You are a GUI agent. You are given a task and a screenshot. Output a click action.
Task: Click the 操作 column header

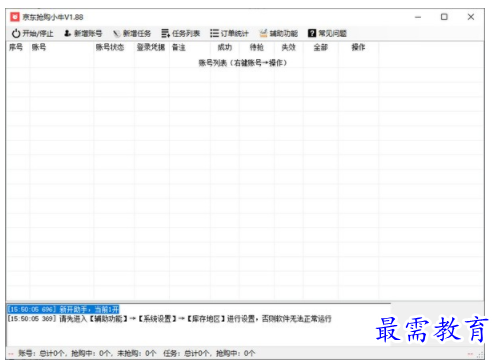tap(358, 47)
